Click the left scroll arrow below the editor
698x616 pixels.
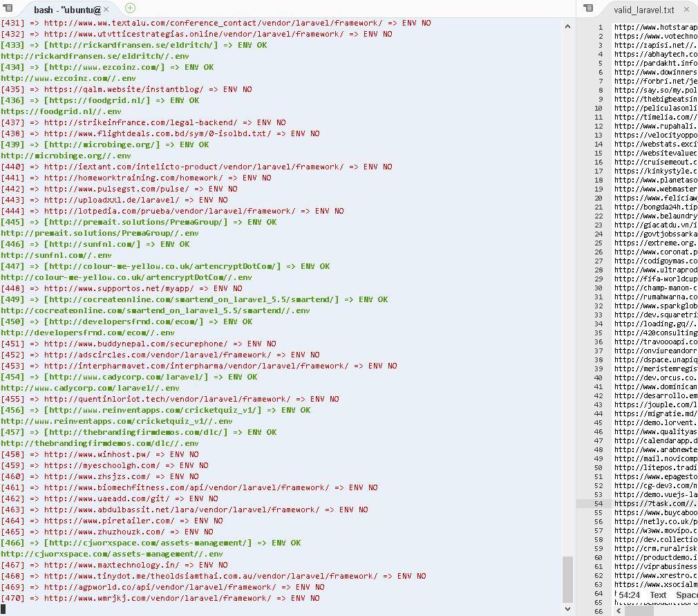(617, 610)
